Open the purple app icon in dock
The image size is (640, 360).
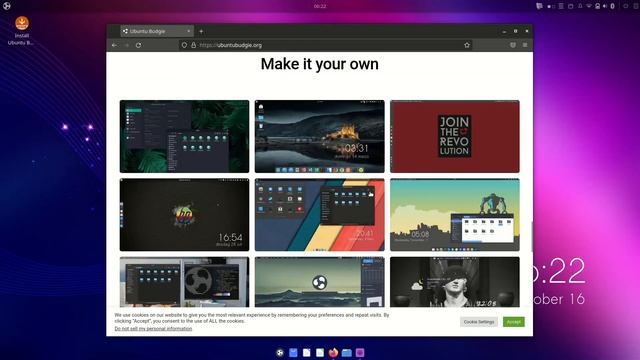click(x=360, y=353)
